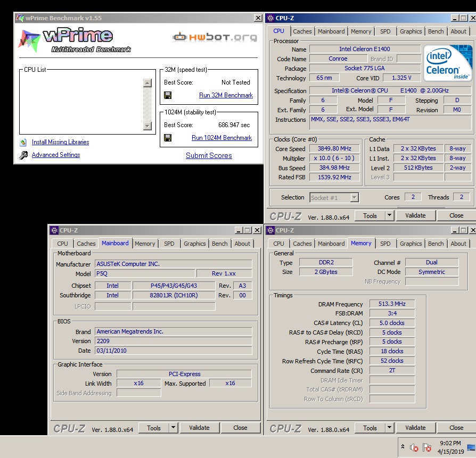Click up arrow of CPU List scrollbar
This screenshot has height=458, width=476.
click(x=147, y=83)
